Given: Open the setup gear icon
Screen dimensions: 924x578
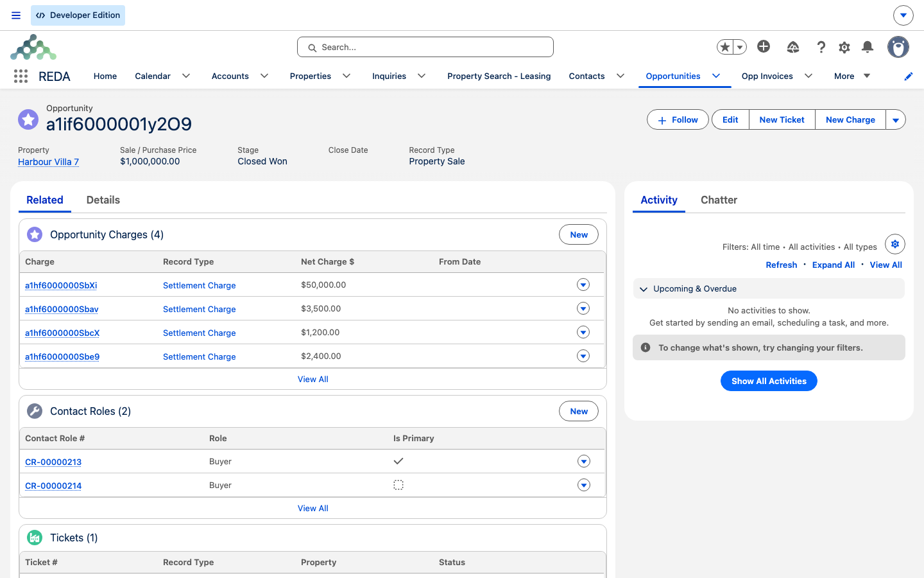Looking at the screenshot, I should [x=844, y=47].
